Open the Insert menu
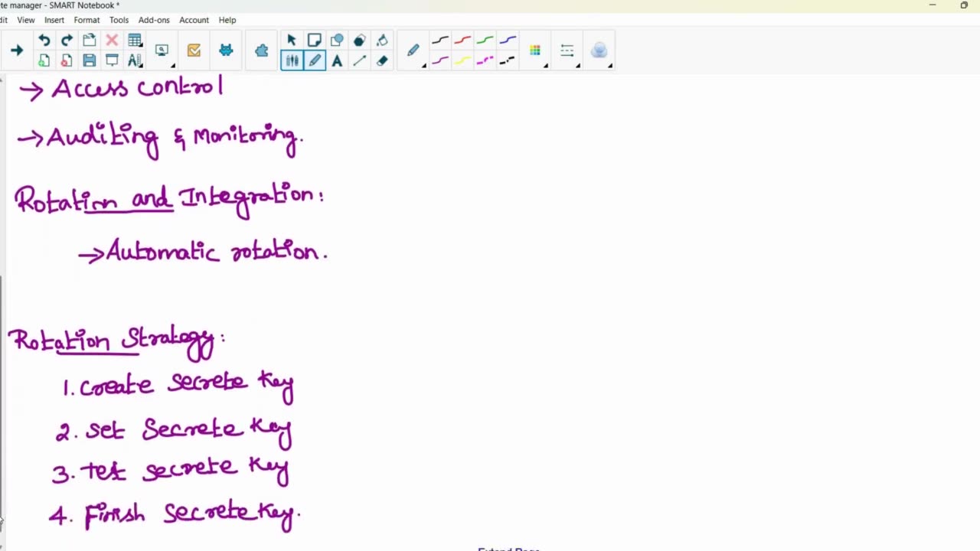The height and width of the screenshot is (551, 980). [54, 20]
